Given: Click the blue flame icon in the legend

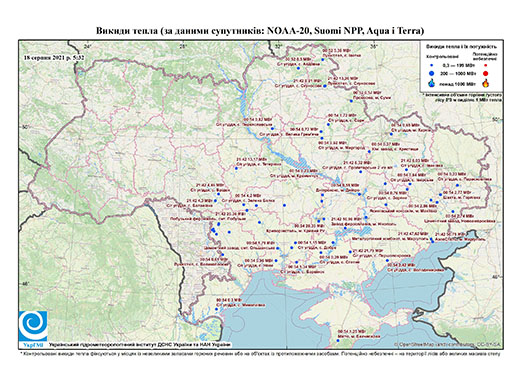Looking at the screenshot, I should pos(432,83).
